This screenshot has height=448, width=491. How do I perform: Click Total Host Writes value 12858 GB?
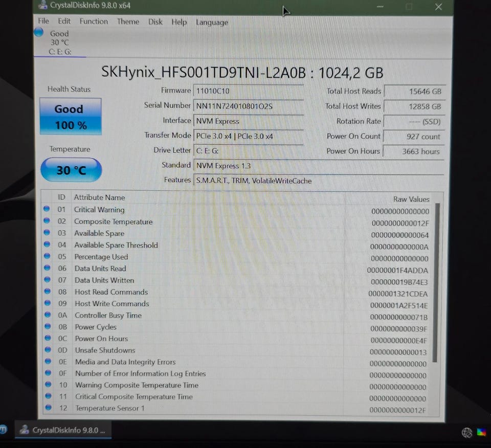pos(414,106)
